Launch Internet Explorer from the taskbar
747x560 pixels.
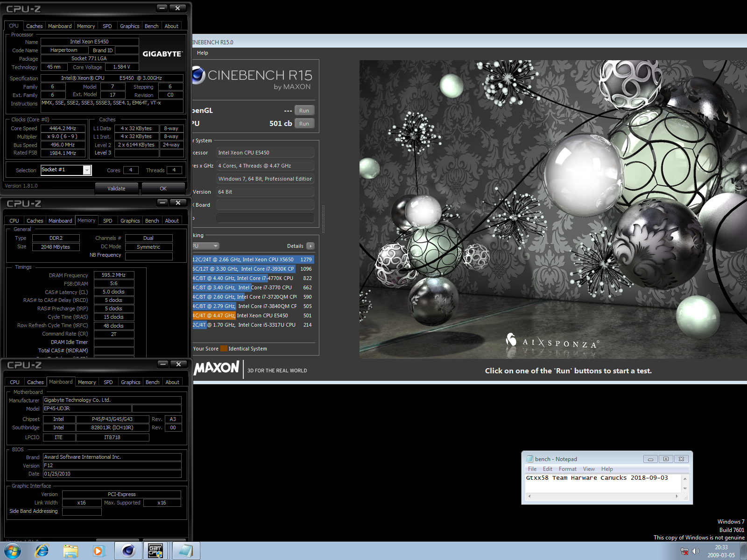coord(42,551)
